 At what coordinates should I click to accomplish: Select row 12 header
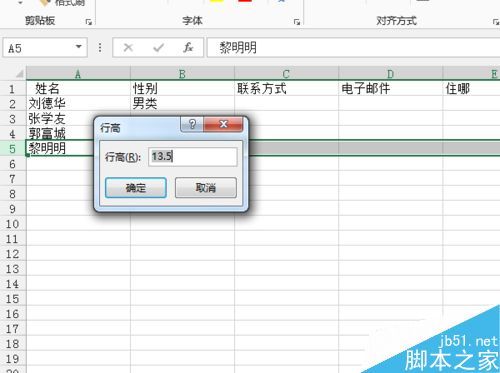(x=13, y=254)
